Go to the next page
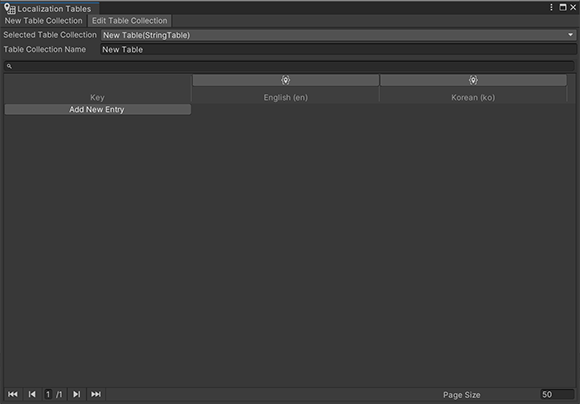This screenshot has height=404, width=580. [77, 394]
